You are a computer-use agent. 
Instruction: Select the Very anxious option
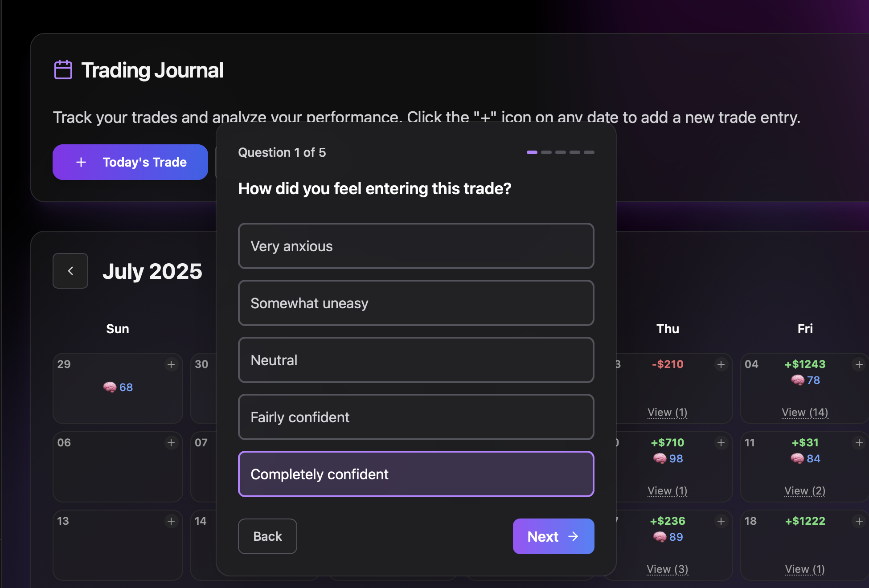[x=416, y=246]
